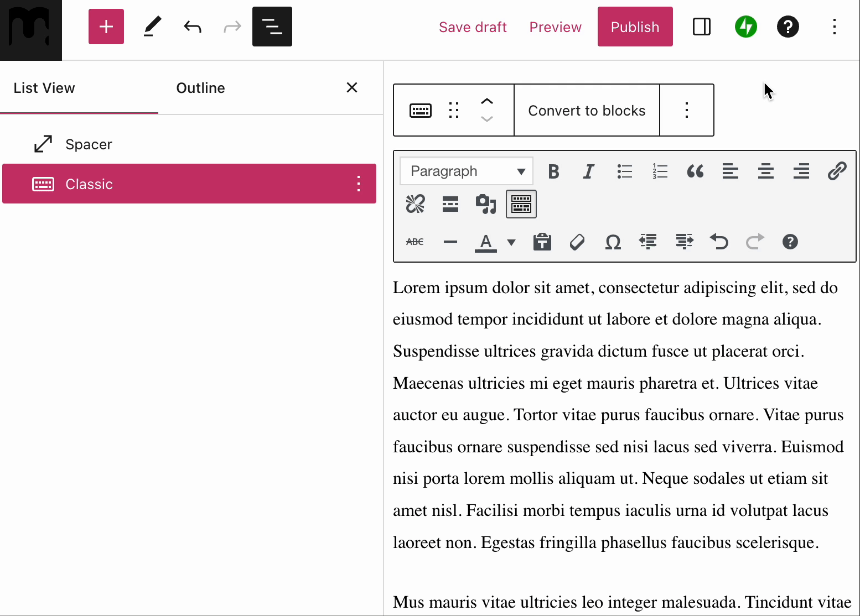Insert or edit a link

point(837,171)
